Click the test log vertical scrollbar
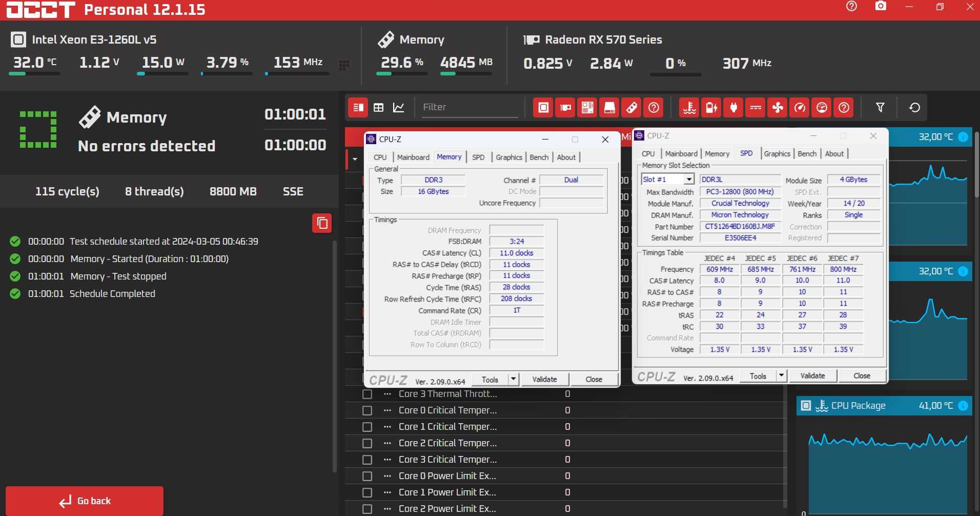Viewport: 980px width, 516px height. click(335, 356)
